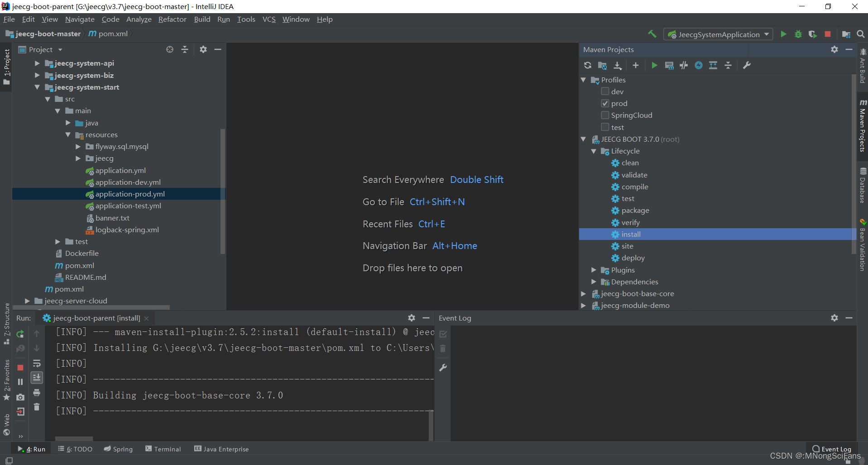Run with coverage icon in main toolbar

pyautogui.click(x=813, y=34)
